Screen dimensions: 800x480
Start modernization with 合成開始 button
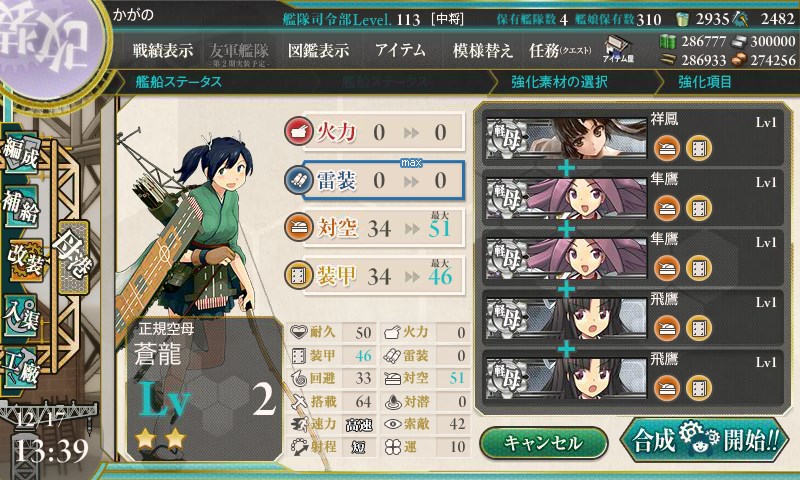coord(705,440)
